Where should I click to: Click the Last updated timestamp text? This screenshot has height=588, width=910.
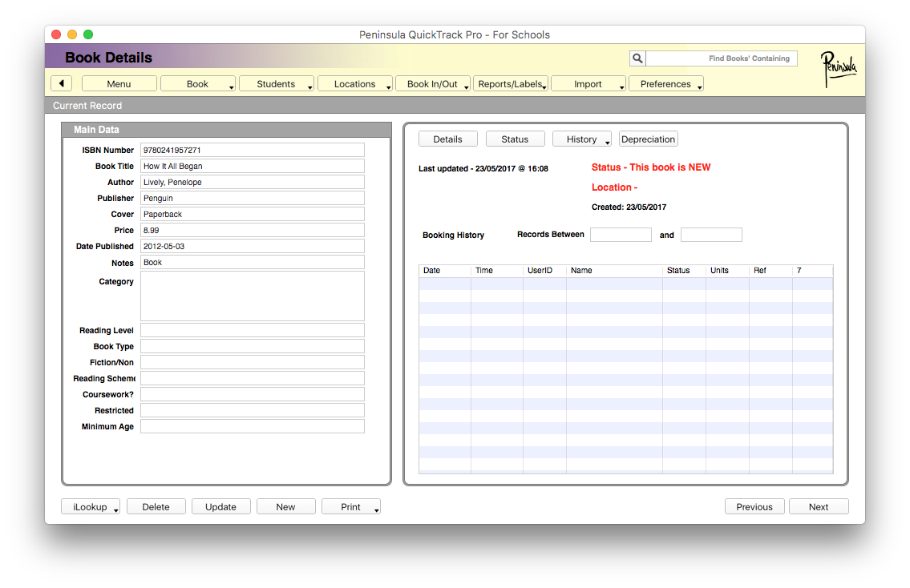coord(483,169)
